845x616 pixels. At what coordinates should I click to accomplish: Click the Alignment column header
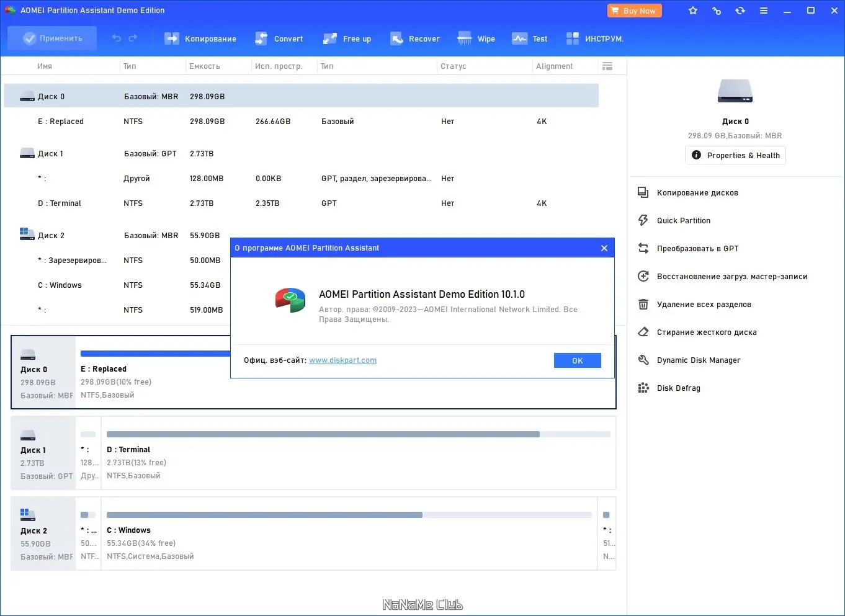coord(555,66)
